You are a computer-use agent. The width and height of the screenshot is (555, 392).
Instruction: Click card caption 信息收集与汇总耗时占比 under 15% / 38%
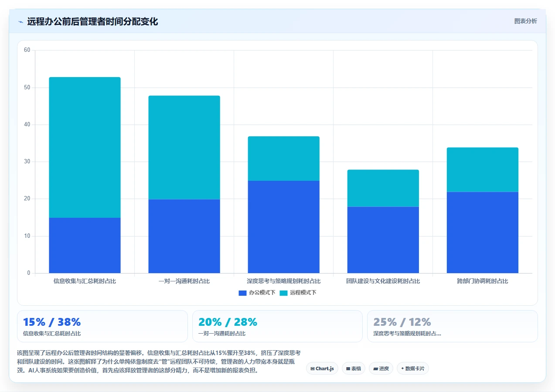(52, 334)
